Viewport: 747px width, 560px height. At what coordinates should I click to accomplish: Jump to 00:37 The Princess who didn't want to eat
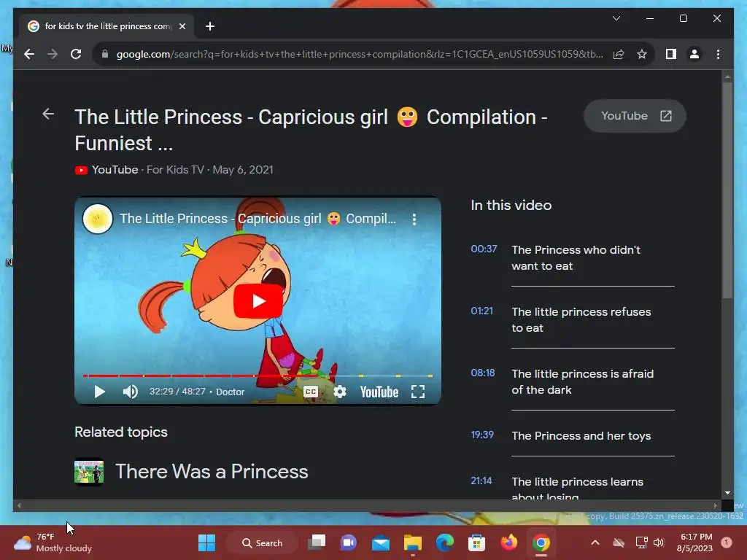click(573, 257)
